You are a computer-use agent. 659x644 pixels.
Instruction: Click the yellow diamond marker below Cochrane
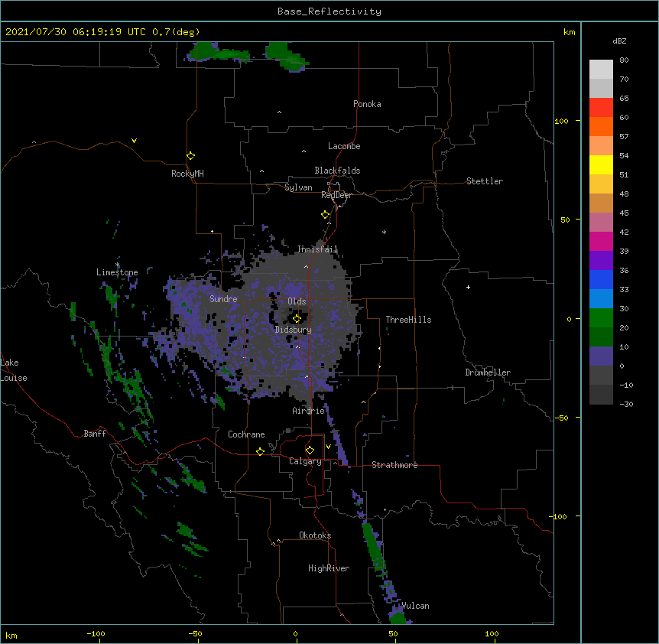[x=260, y=451]
